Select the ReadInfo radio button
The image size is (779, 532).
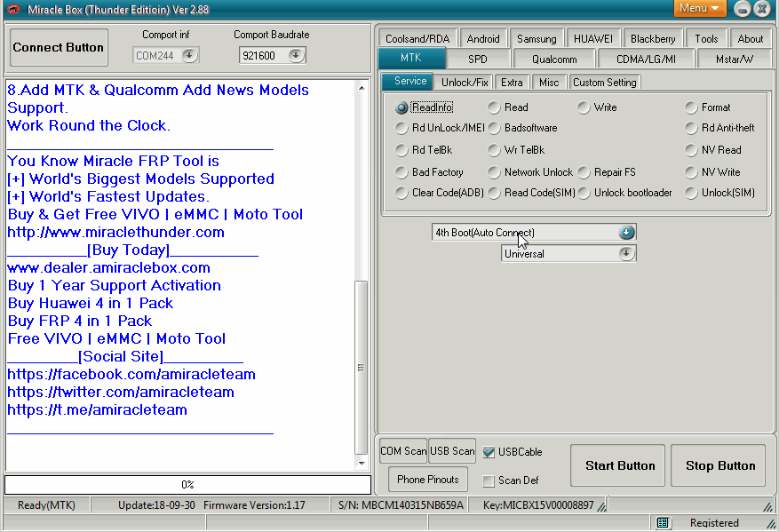click(x=401, y=107)
